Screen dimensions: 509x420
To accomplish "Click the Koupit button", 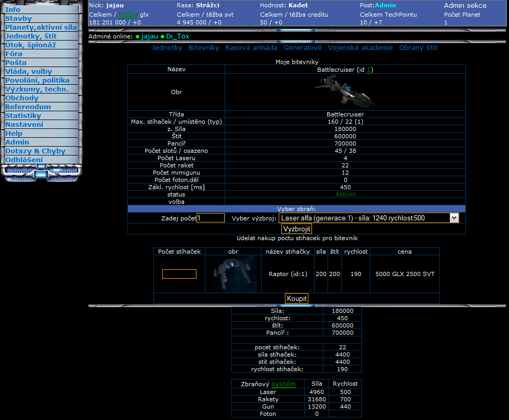I will coord(296,298).
